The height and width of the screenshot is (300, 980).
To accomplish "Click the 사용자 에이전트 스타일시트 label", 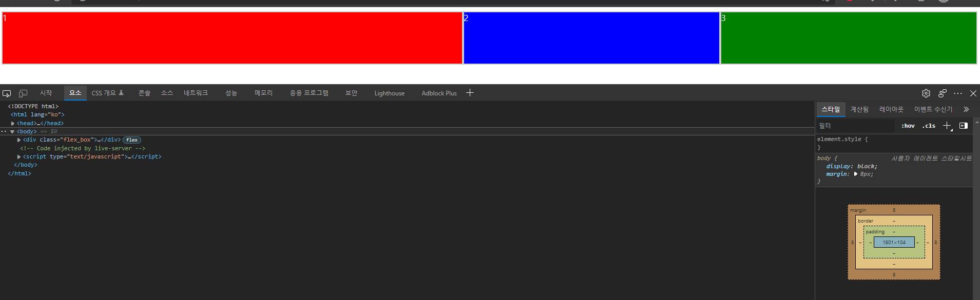I will coord(932,158).
